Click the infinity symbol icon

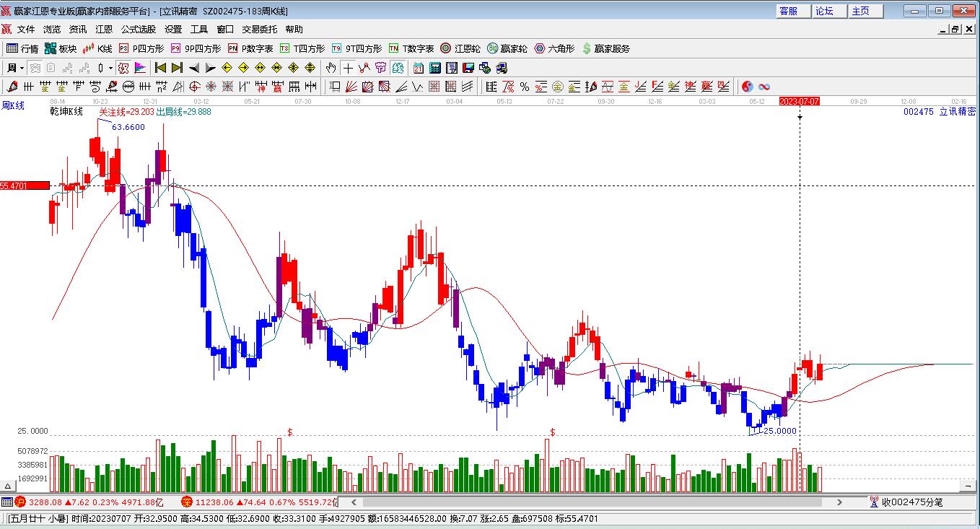[x=764, y=87]
